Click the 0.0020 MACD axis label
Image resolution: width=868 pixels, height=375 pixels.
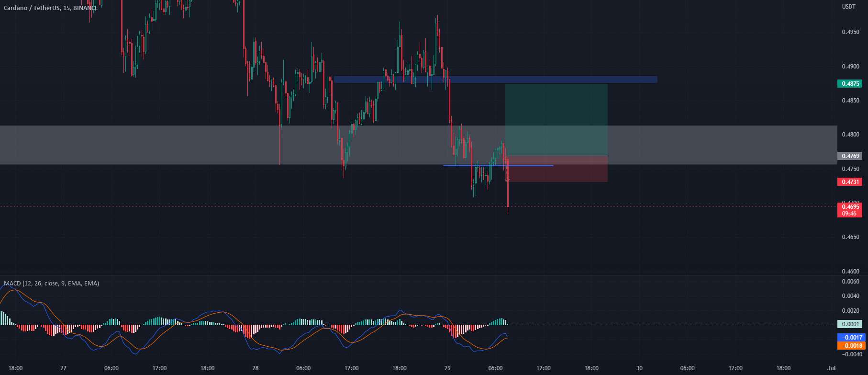tap(850, 311)
